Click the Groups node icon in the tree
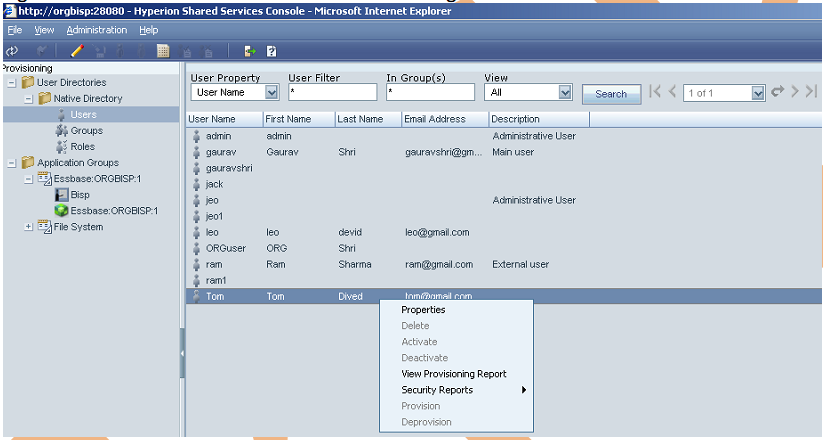Image resolution: width=823 pixels, height=440 pixels. (x=61, y=130)
